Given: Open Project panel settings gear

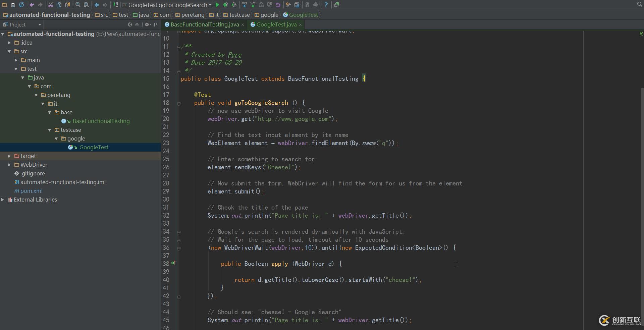Looking at the screenshot, I should tap(148, 24).
